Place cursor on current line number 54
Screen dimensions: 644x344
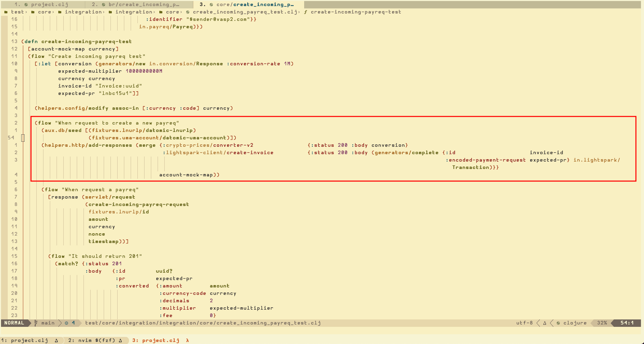click(x=11, y=138)
